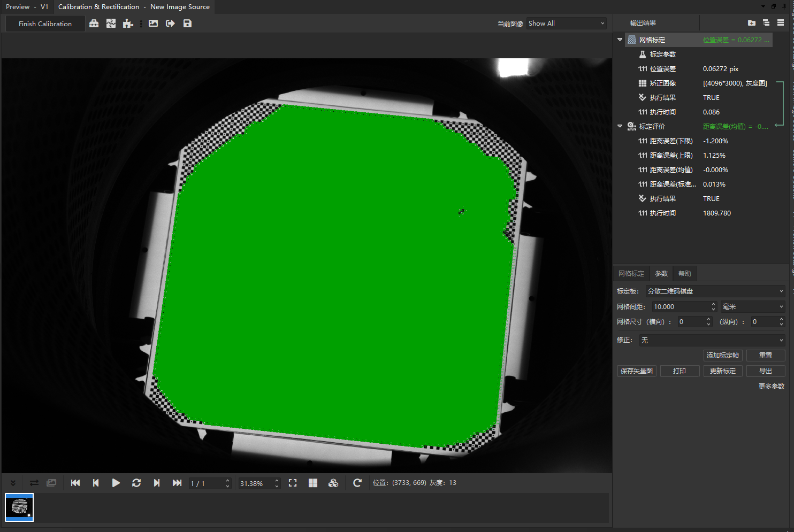
Task: Click the floppy disk save icon
Action: point(187,24)
